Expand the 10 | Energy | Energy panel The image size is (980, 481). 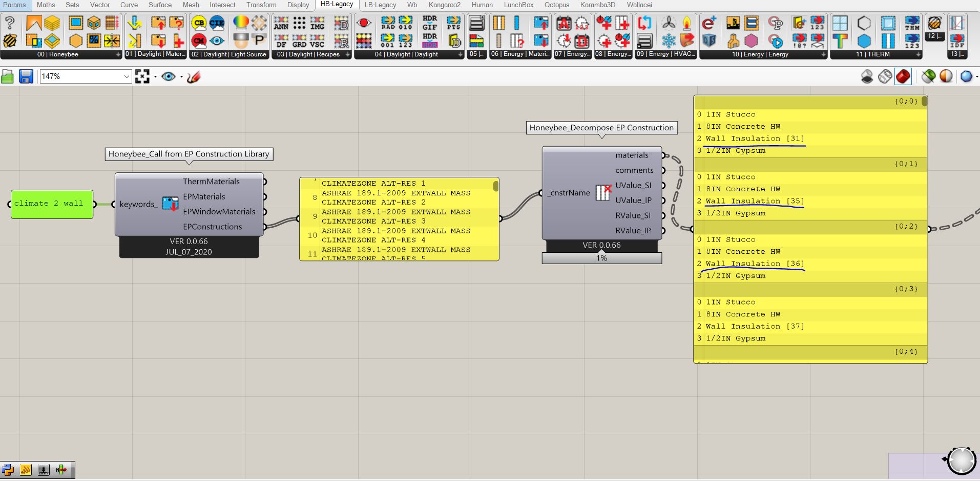[x=823, y=54]
